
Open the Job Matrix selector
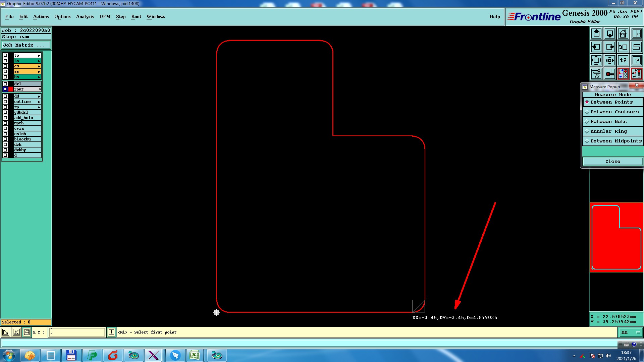coord(26,45)
